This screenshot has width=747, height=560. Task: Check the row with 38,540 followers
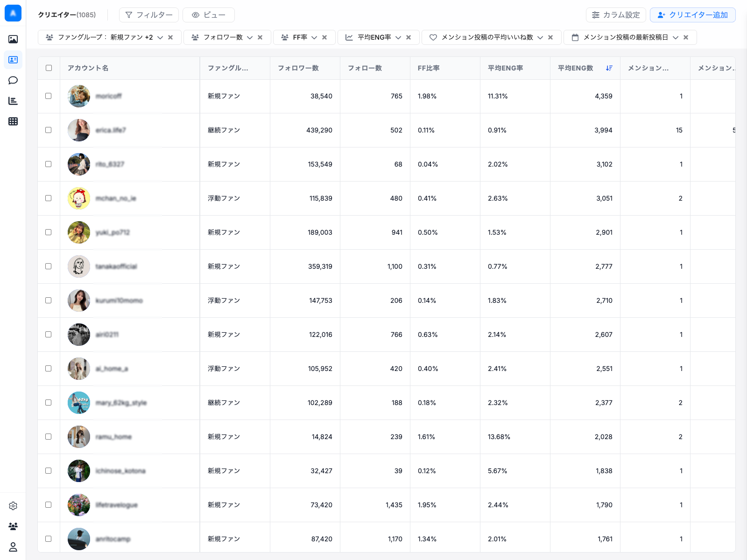click(49, 96)
